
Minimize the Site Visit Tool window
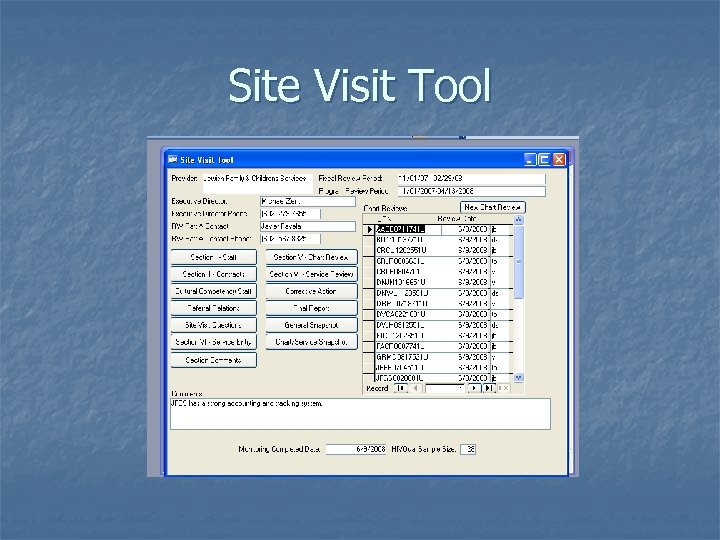coord(530,159)
